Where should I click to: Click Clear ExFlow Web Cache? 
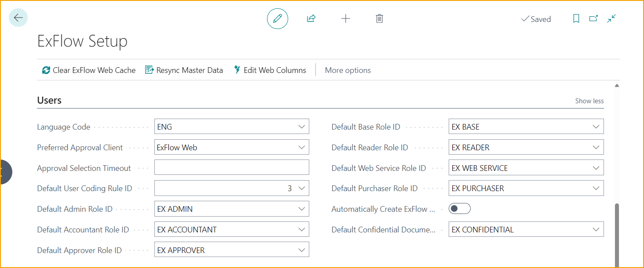point(88,70)
